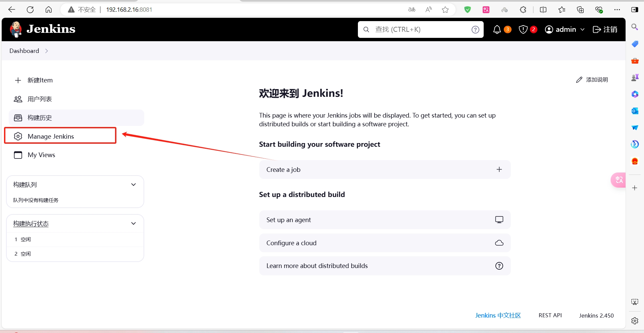Go back in browser
Screen dimensions: 644x333
click(12, 10)
